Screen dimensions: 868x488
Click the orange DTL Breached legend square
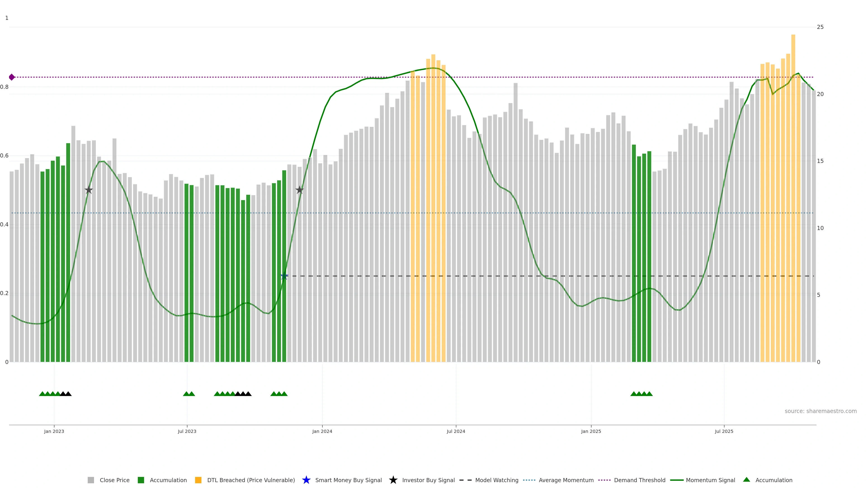198,480
